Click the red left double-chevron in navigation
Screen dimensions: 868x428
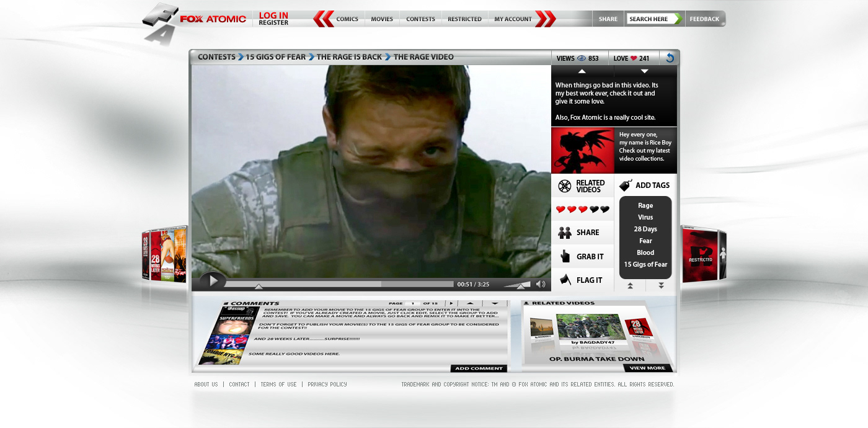tap(323, 19)
